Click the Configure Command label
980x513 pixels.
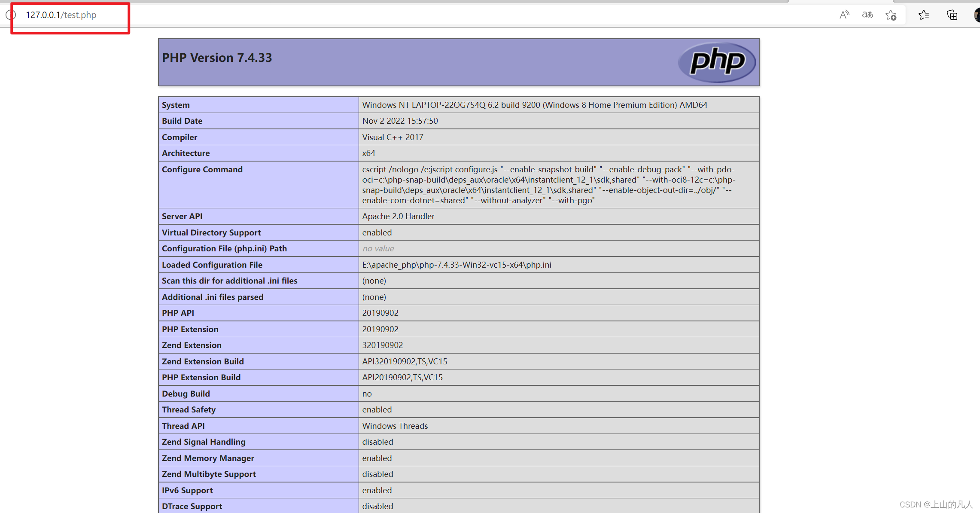pyautogui.click(x=202, y=169)
